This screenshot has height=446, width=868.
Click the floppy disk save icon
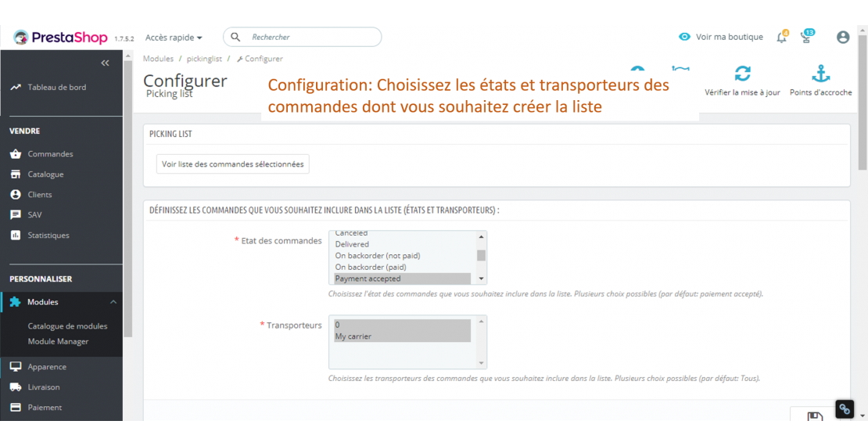coord(814,418)
